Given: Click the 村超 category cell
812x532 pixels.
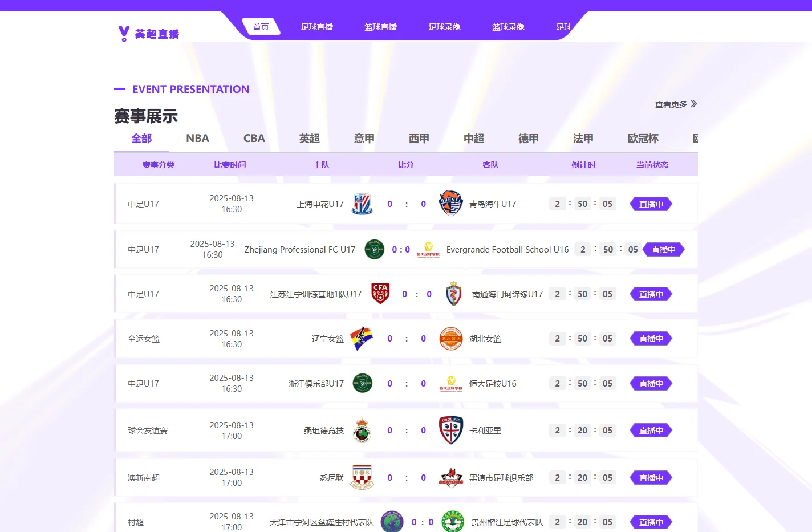Looking at the screenshot, I should click(x=136, y=522).
